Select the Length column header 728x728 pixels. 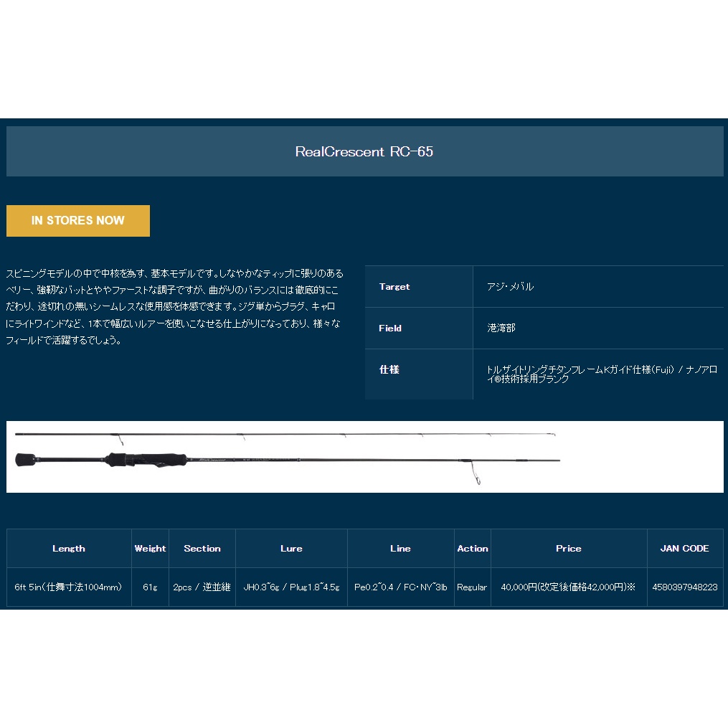coord(68,548)
